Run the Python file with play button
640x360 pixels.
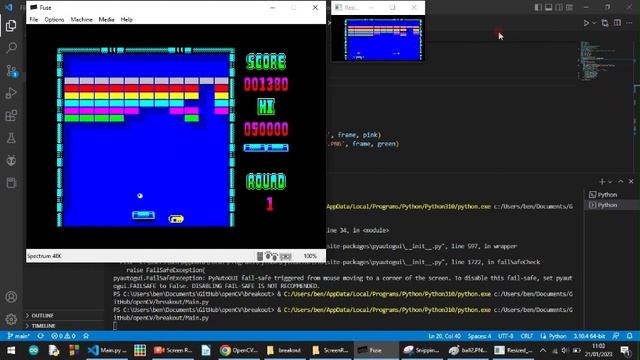pos(586,23)
